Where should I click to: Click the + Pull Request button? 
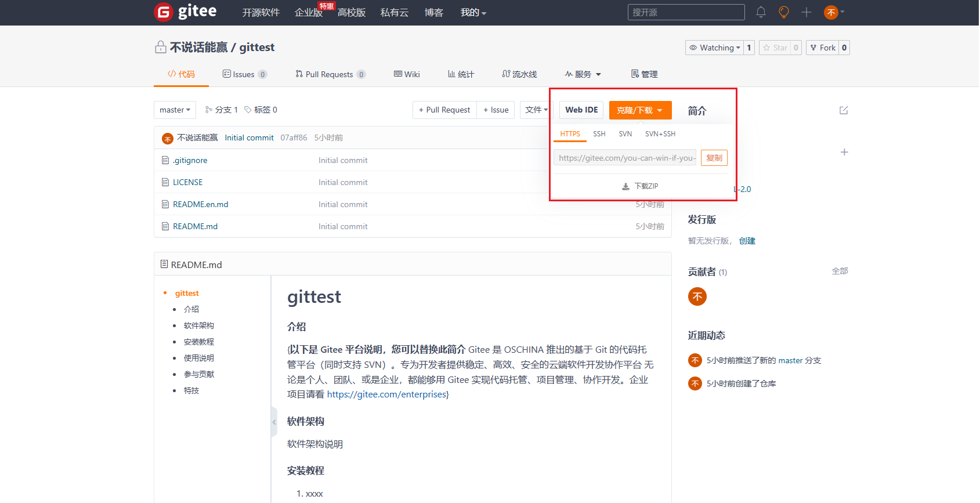pyautogui.click(x=444, y=110)
